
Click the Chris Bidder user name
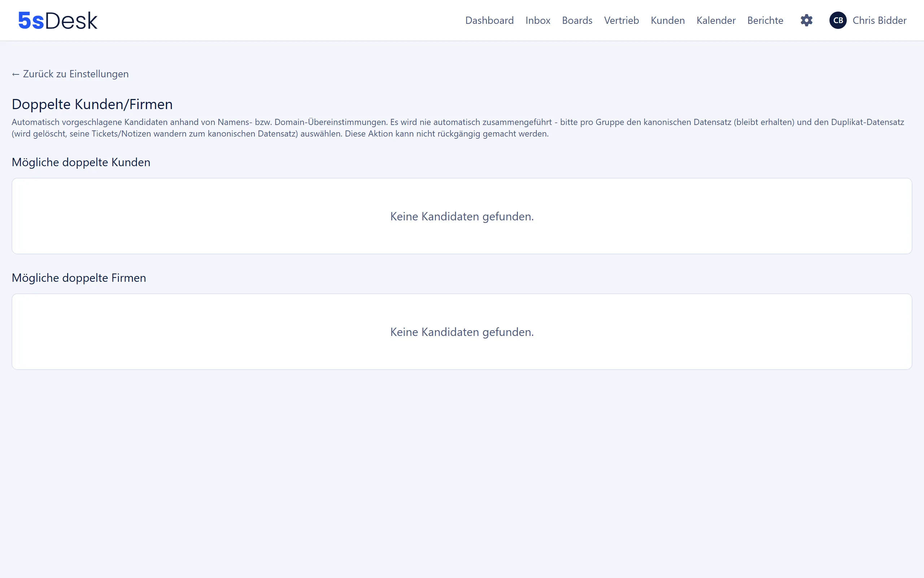(x=879, y=20)
